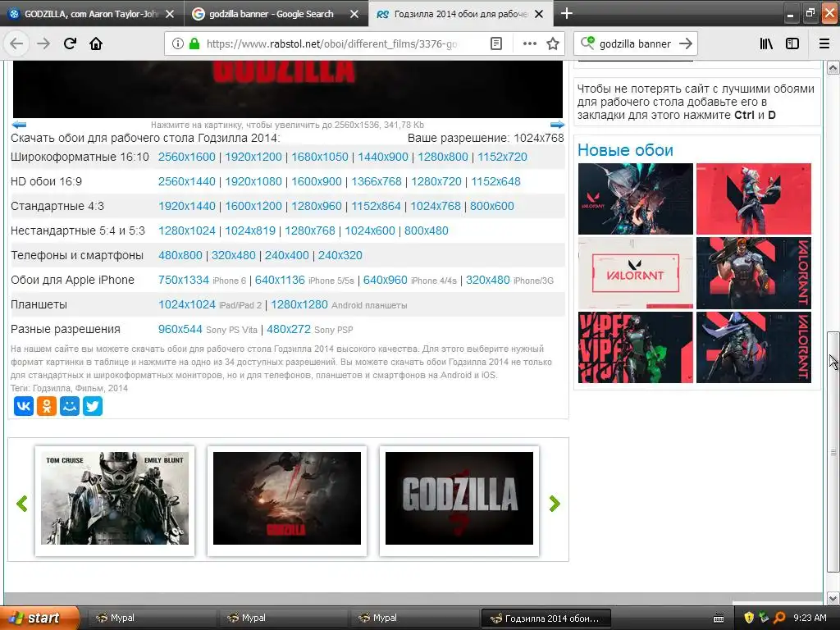
Task: Select the 480x800 phone wallpaper
Action: pos(180,256)
